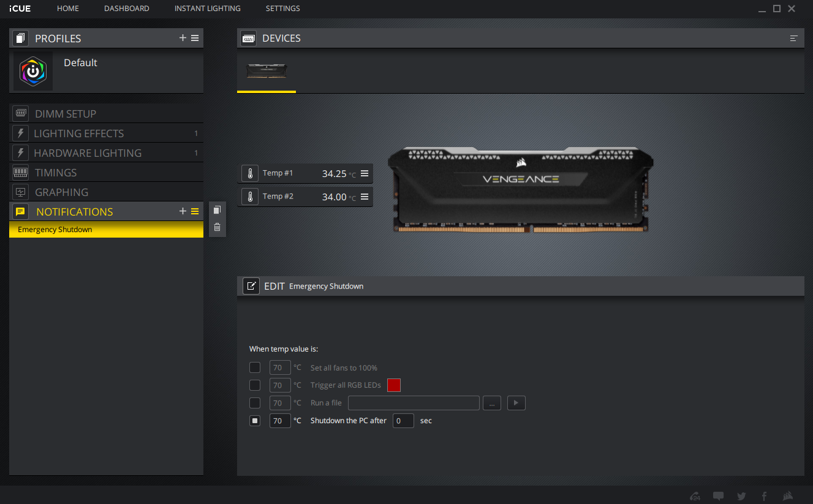The height and width of the screenshot is (504, 813).
Task: Open the Profiles hamburger menu
Action: (195, 38)
